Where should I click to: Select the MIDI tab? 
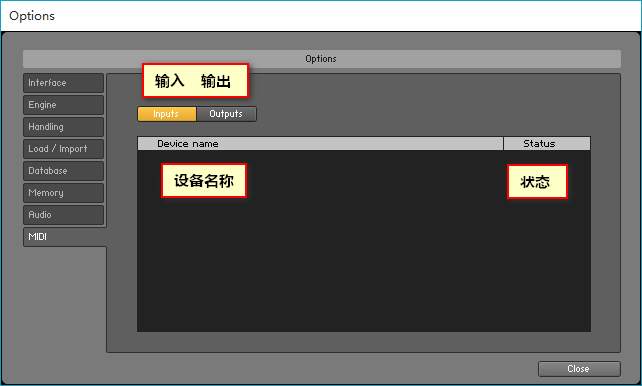pos(65,237)
